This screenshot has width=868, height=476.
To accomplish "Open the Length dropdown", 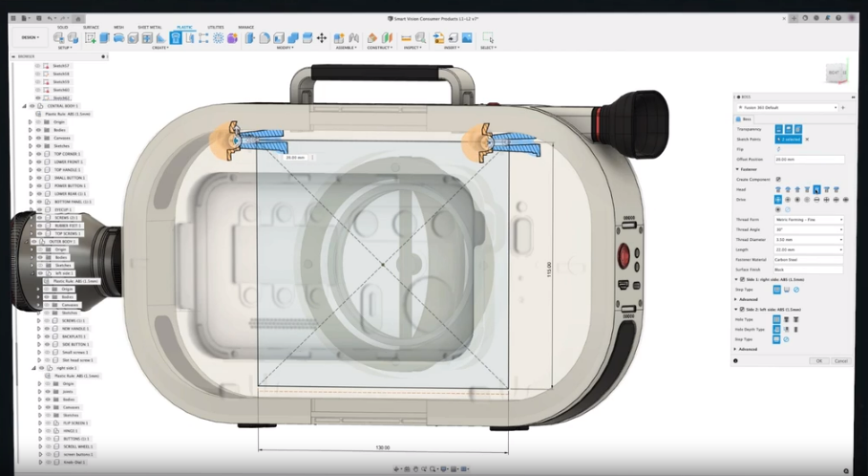I will click(808, 249).
